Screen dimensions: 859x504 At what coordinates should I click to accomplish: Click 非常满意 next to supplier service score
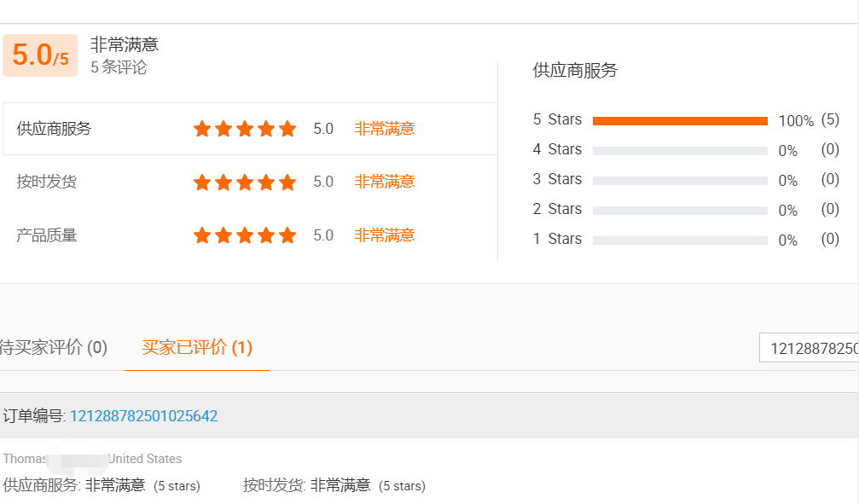tap(385, 129)
